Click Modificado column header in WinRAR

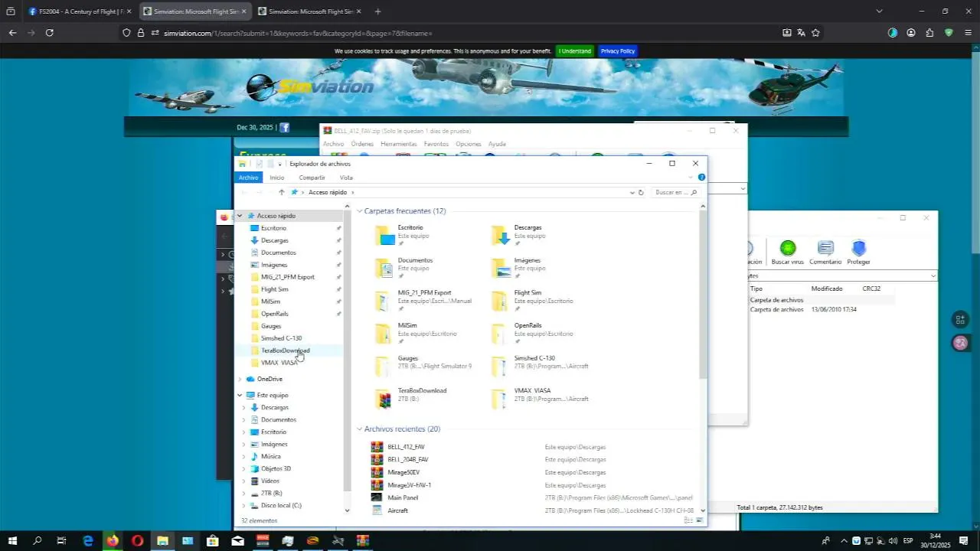(827, 289)
